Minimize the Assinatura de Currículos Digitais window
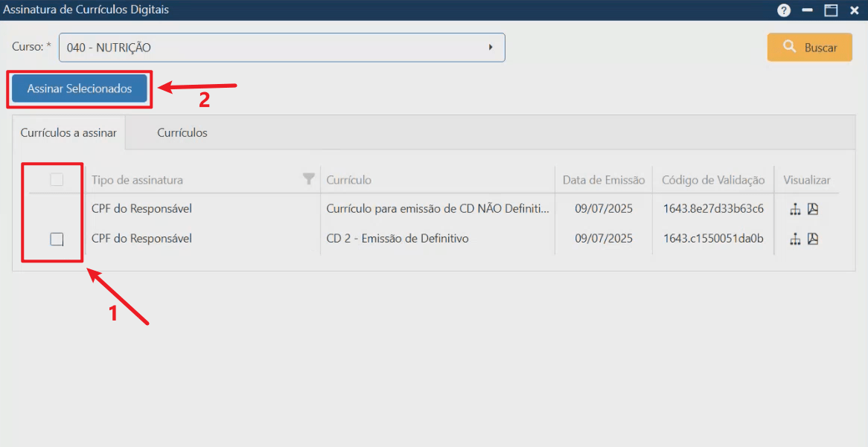Image resolution: width=868 pixels, height=447 pixels. coord(807,10)
